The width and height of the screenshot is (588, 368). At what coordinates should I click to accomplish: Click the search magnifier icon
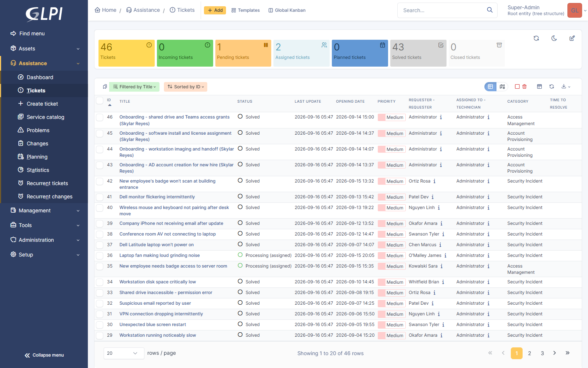tap(490, 10)
